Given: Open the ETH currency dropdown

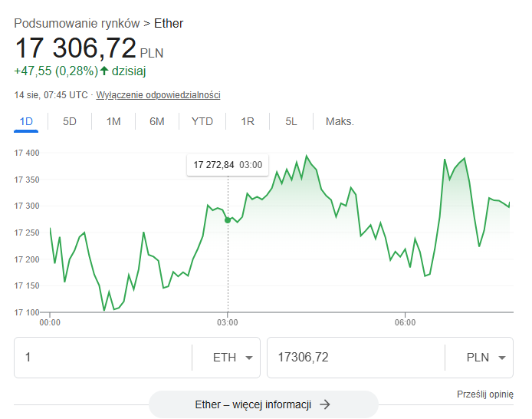Looking at the screenshot, I should (x=233, y=358).
